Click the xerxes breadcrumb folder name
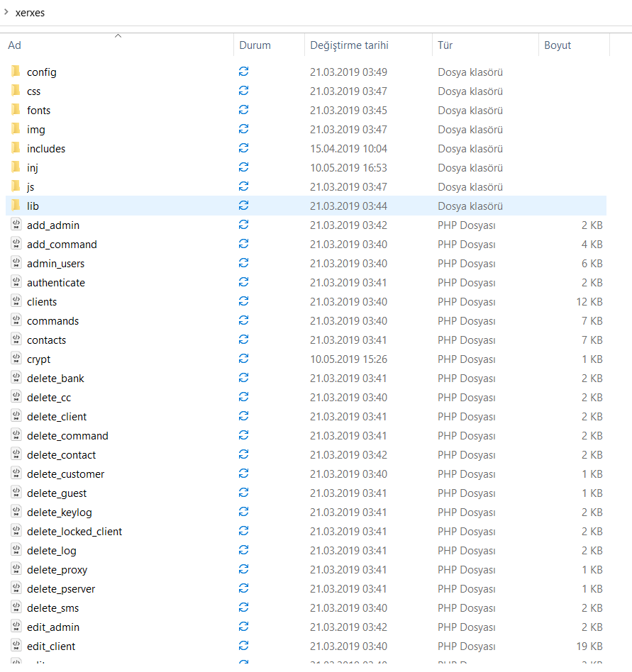The image size is (632, 672). [x=30, y=13]
